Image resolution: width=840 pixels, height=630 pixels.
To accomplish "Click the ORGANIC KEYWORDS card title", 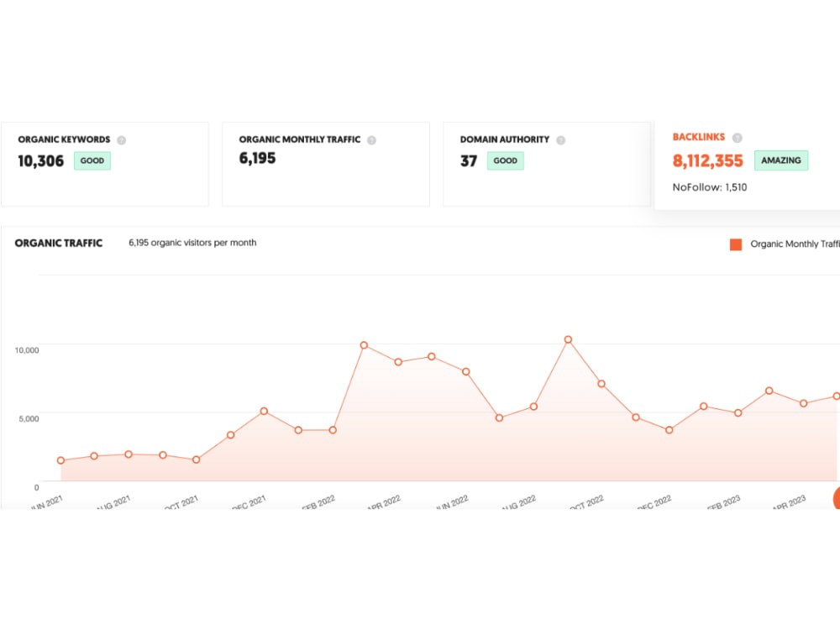I will coord(64,139).
